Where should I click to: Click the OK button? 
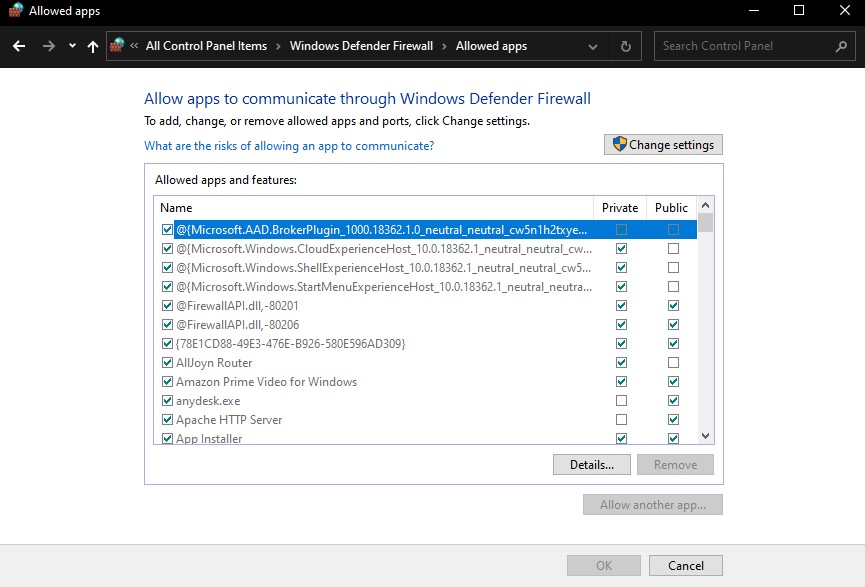click(604, 565)
